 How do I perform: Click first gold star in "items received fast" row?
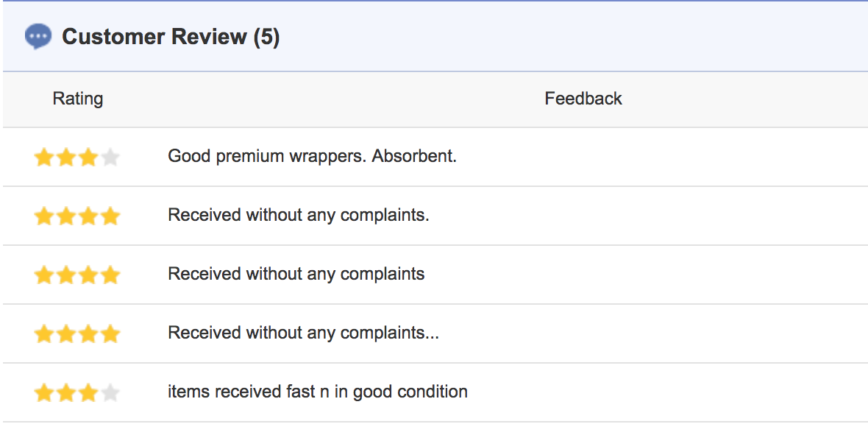pyautogui.click(x=44, y=393)
